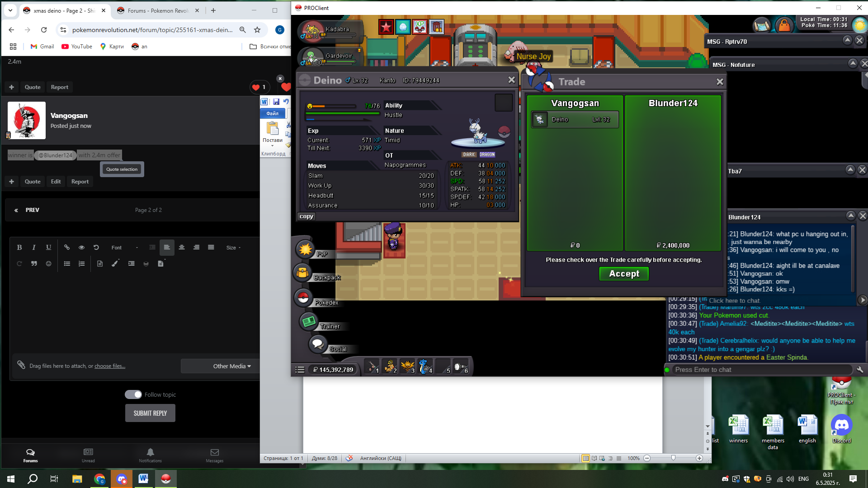
Task: Open the Backpack in PROClient
Action: click(302, 273)
